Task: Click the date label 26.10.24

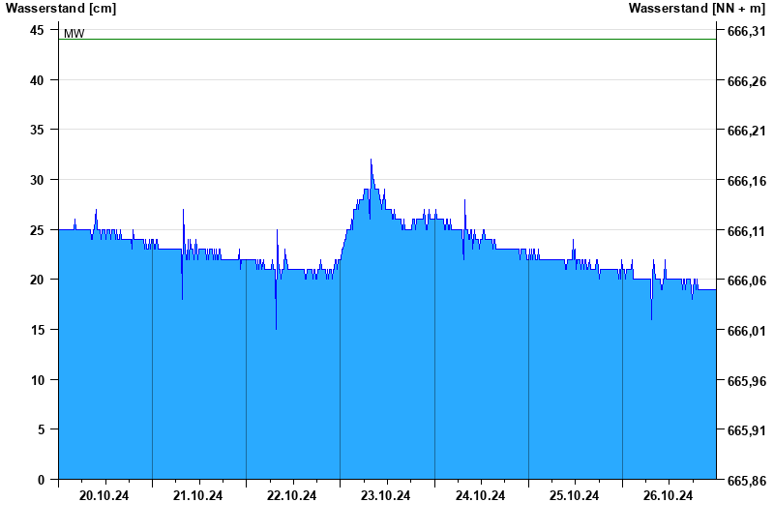Action: click(x=668, y=495)
